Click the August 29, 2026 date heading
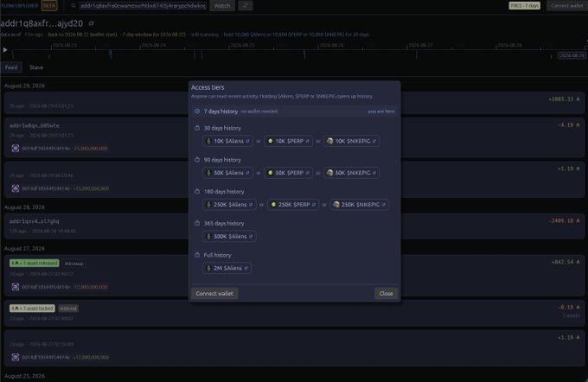 (24, 86)
